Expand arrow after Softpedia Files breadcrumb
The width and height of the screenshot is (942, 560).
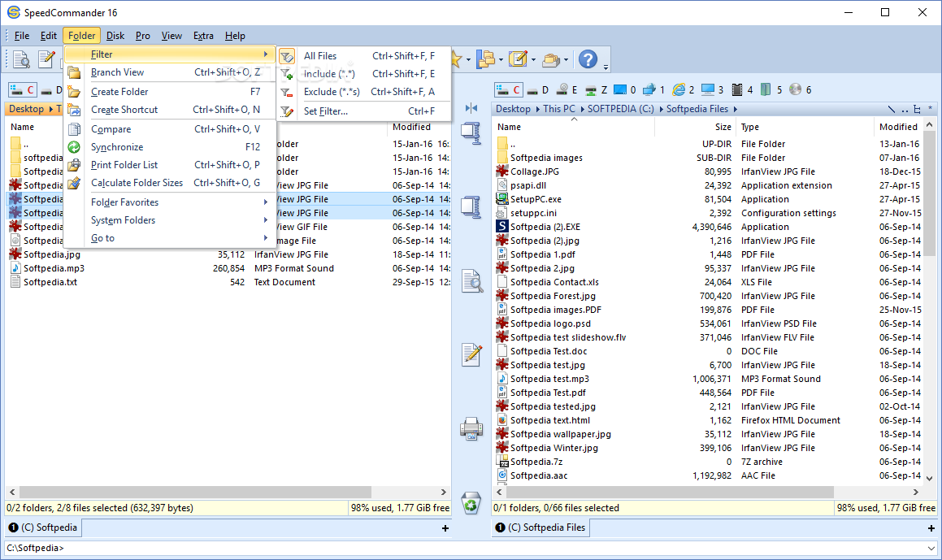pyautogui.click(x=736, y=110)
